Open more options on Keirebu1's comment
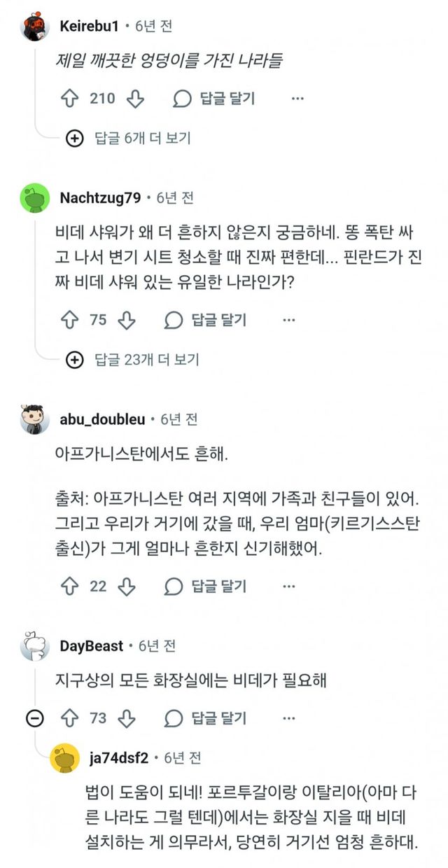 (x=297, y=99)
